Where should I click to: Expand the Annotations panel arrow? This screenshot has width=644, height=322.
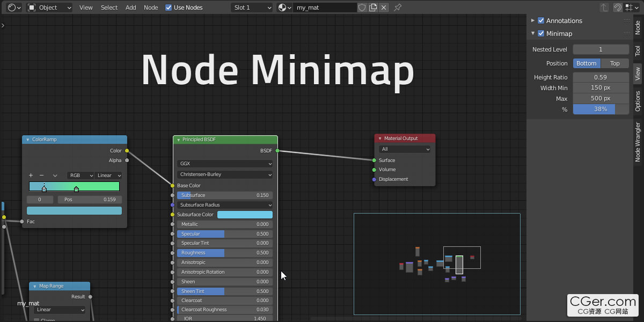pyautogui.click(x=533, y=20)
